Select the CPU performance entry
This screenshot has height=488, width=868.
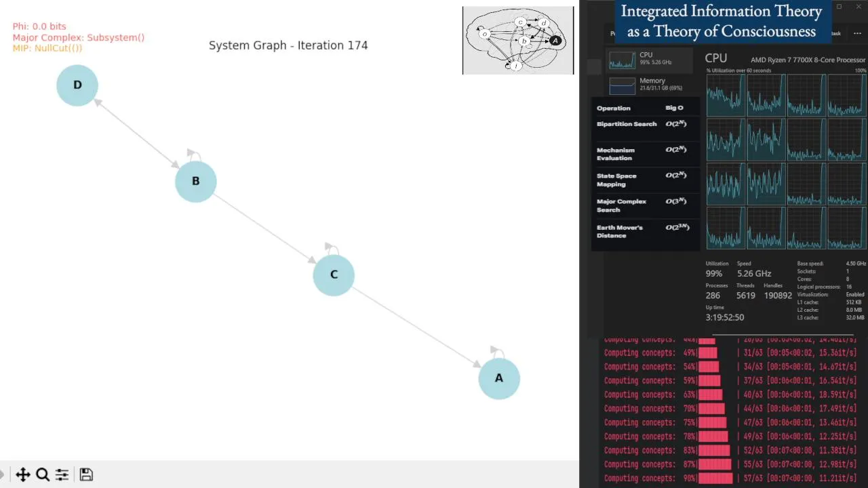point(650,59)
